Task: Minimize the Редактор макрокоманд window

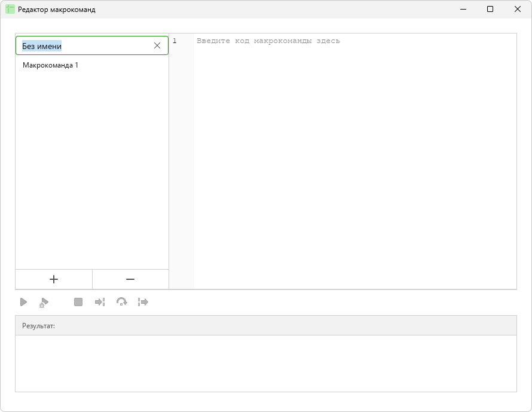Action: tap(463, 9)
